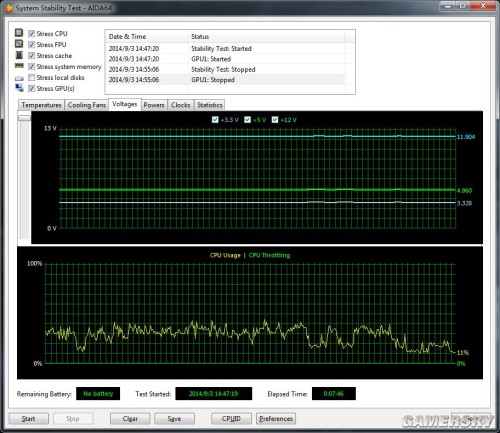This screenshot has height=433, width=500.
Task: Switch to the Temperatures tab
Action: click(41, 105)
